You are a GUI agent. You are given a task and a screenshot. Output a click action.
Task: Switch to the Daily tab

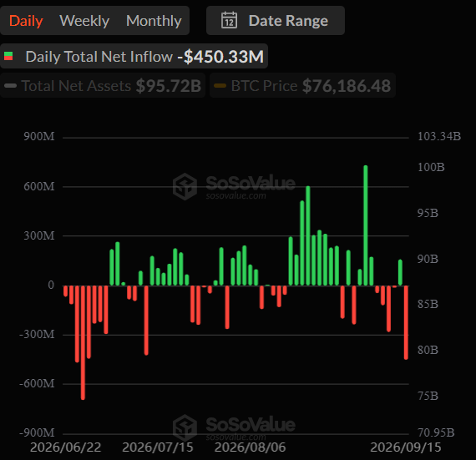pos(26,21)
